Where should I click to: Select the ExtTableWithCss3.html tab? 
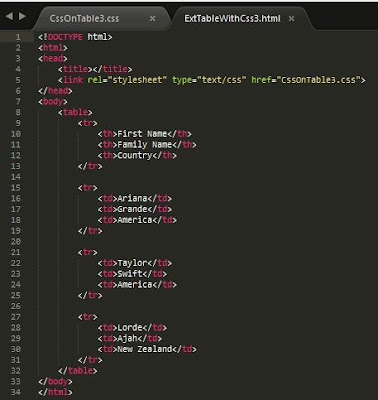(x=232, y=18)
